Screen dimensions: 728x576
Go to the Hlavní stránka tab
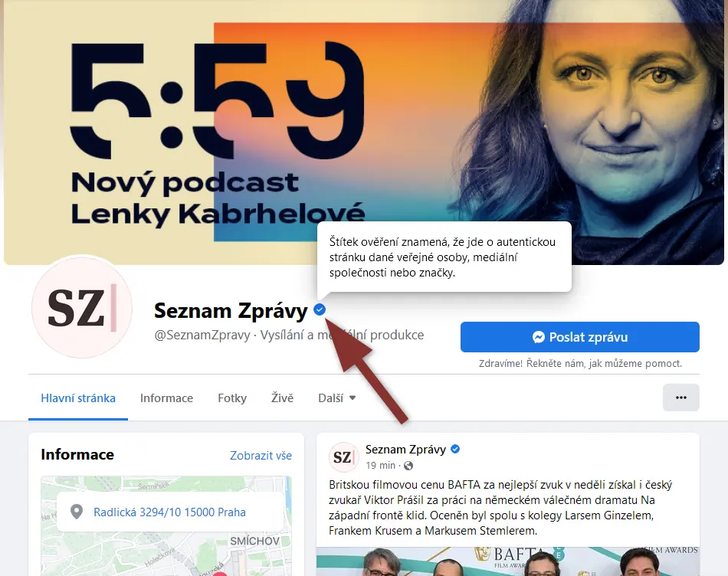tap(78, 398)
